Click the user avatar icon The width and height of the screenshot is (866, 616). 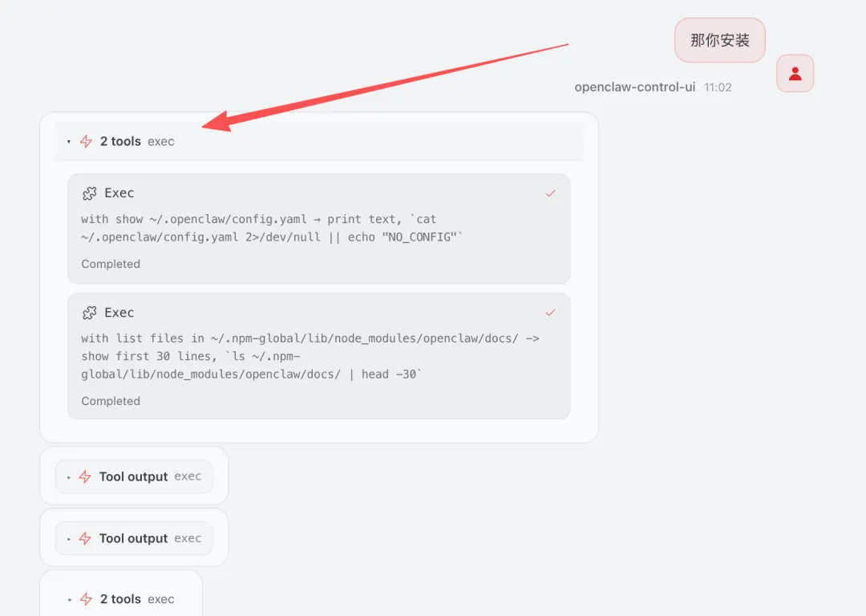click(x=795, y=74)
